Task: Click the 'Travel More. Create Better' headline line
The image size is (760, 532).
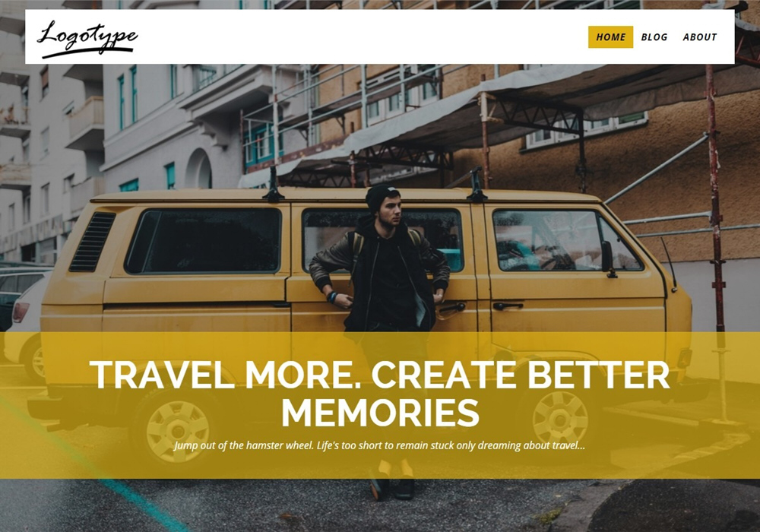Action: coord(380,375)
